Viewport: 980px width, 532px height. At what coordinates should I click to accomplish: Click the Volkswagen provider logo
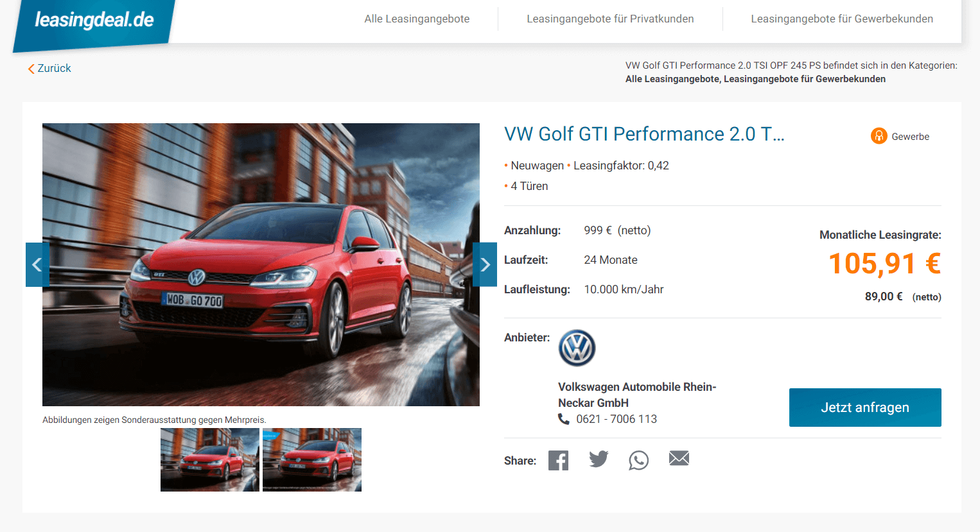[577, 348]
